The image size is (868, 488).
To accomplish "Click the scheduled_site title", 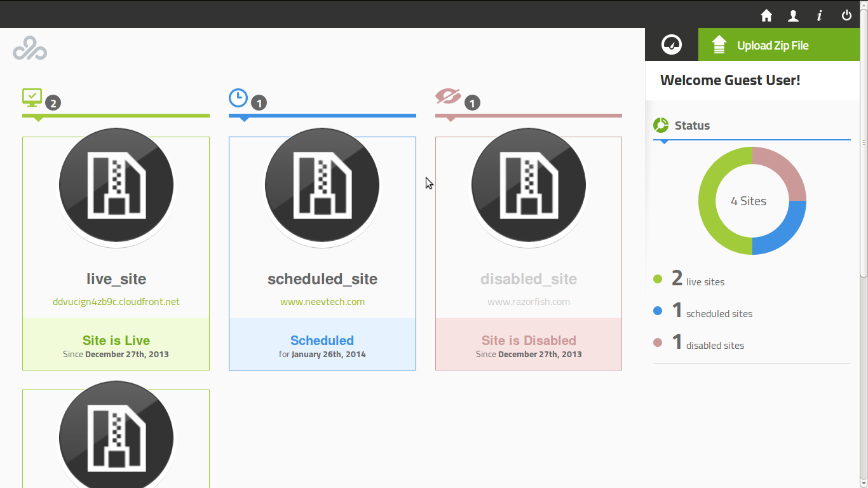I will [x=322, y=279].
